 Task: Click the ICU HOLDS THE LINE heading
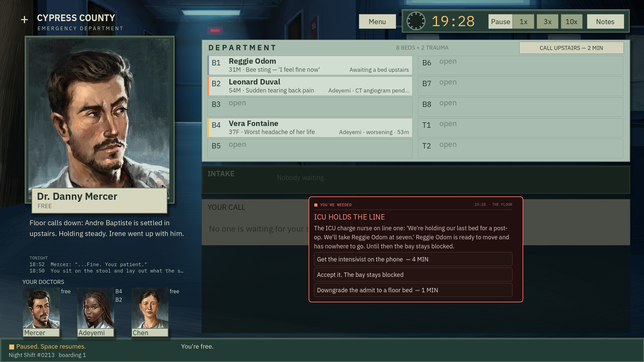coord(350,217)
